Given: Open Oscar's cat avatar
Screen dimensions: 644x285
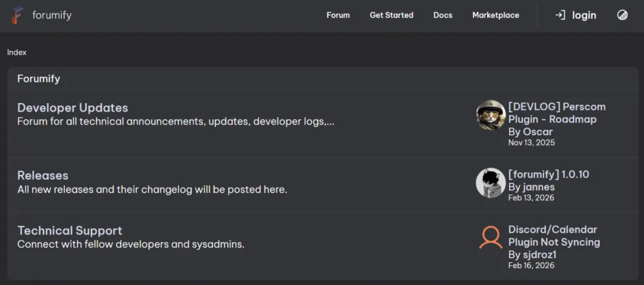Looking at the screenshot, I should click(x=491, y=115).
